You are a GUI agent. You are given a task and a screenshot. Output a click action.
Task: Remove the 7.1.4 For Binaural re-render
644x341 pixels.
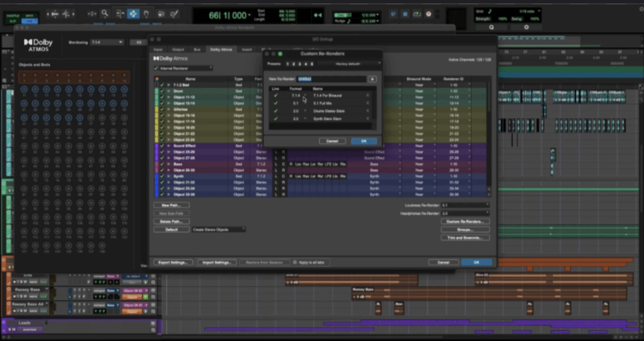pos(368,95)
